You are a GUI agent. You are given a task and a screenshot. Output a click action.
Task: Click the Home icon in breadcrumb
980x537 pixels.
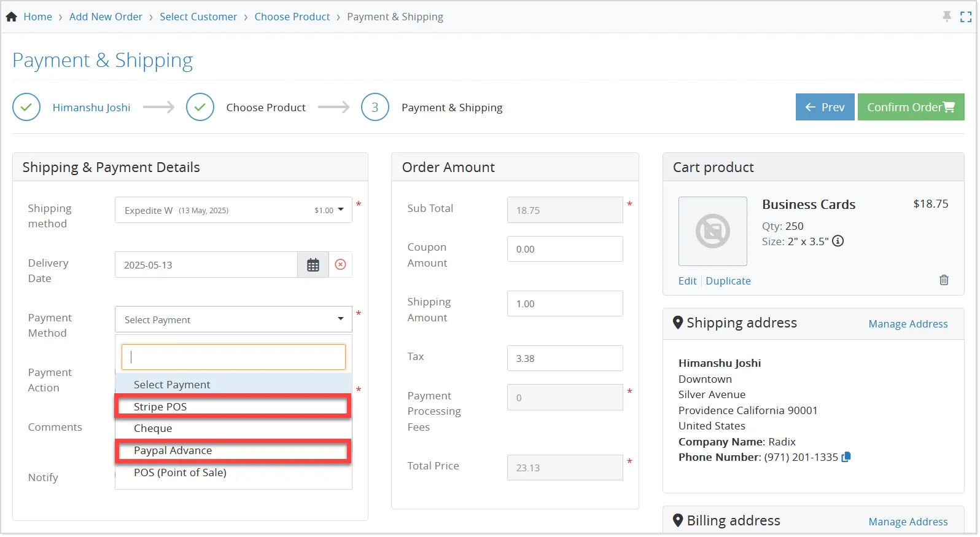pos(12,17)
